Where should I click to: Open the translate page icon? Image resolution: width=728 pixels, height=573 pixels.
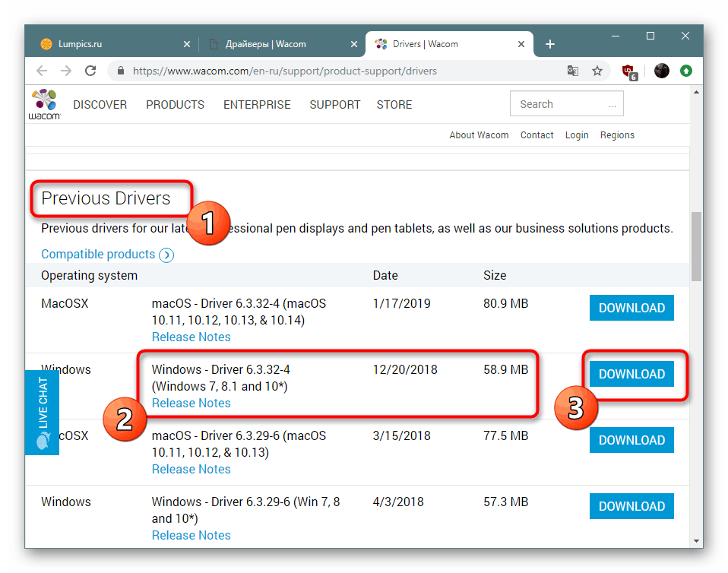pos(573,71)
